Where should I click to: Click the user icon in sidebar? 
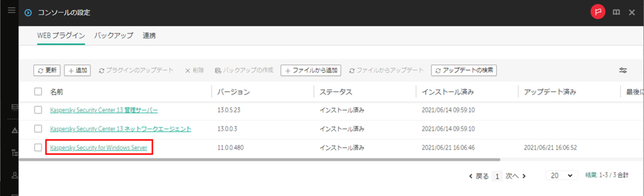[15, 175]
